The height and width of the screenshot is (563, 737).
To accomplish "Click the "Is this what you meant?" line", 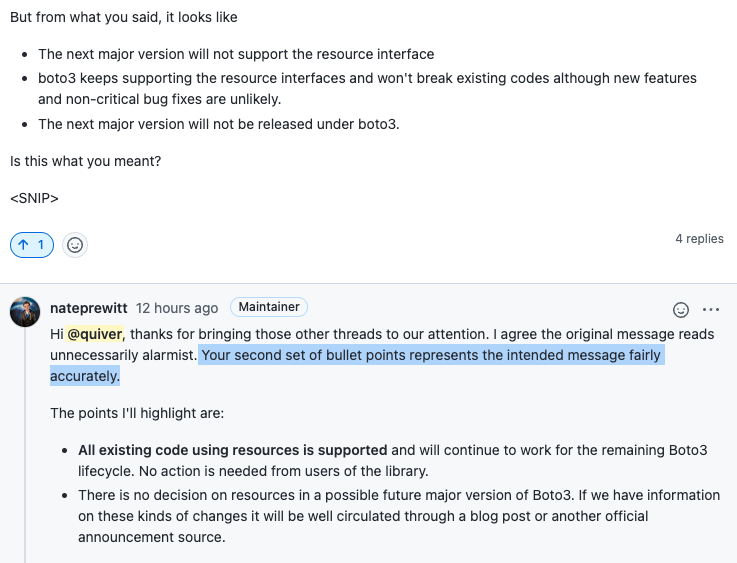I will click(86, 161).
